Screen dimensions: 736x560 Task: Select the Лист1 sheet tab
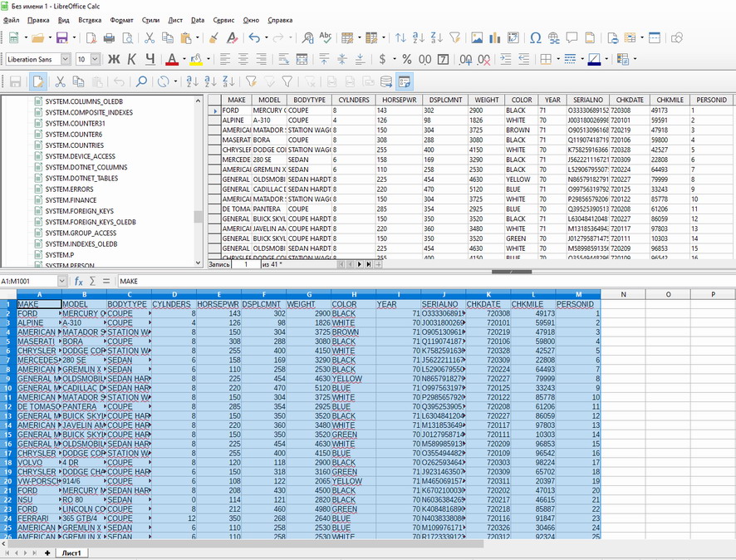pyautogui.click(x=71, y=553)
